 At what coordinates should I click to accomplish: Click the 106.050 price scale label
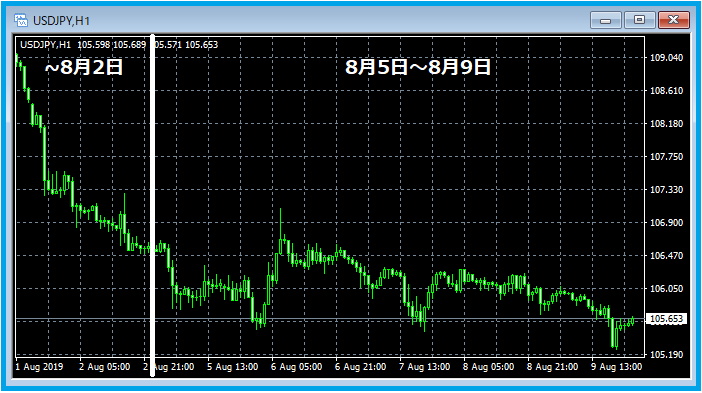[x=666, y=289]
